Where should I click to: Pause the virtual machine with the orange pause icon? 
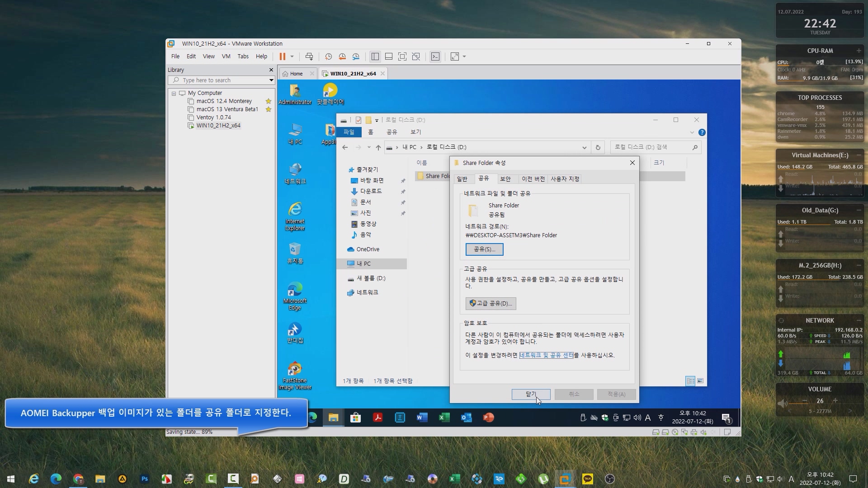283,56
